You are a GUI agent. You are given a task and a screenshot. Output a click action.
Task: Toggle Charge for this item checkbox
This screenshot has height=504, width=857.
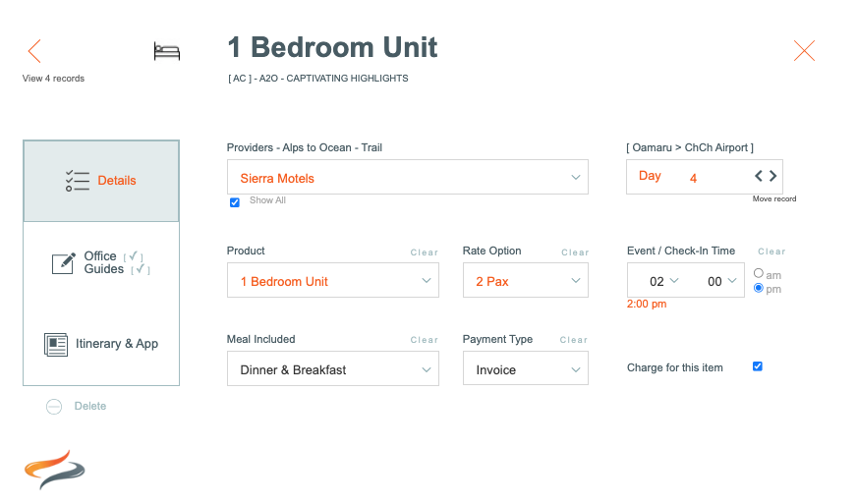(x=758, y=366)
